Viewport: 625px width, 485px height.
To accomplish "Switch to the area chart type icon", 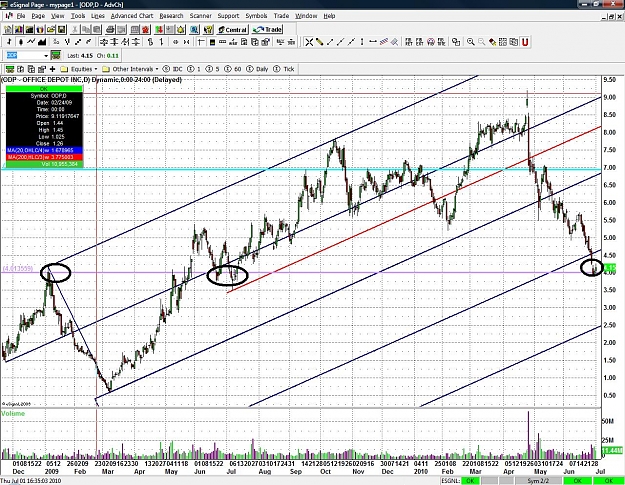I will coord(42,42).
